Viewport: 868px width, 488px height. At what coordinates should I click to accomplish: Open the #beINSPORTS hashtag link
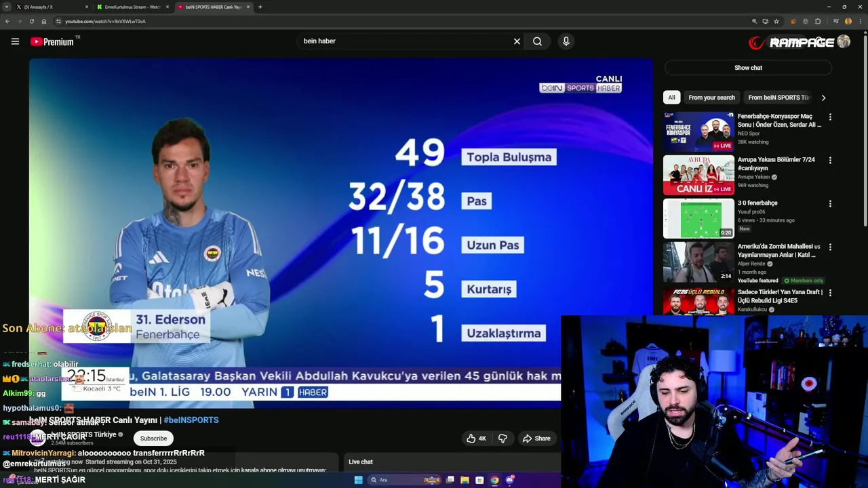(x=191, y=420)
